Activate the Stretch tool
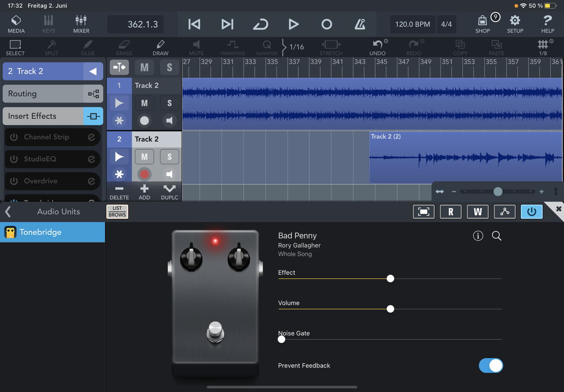Viewport: 564px width, 392px height. pyautogui.click(x=331, y=48)
